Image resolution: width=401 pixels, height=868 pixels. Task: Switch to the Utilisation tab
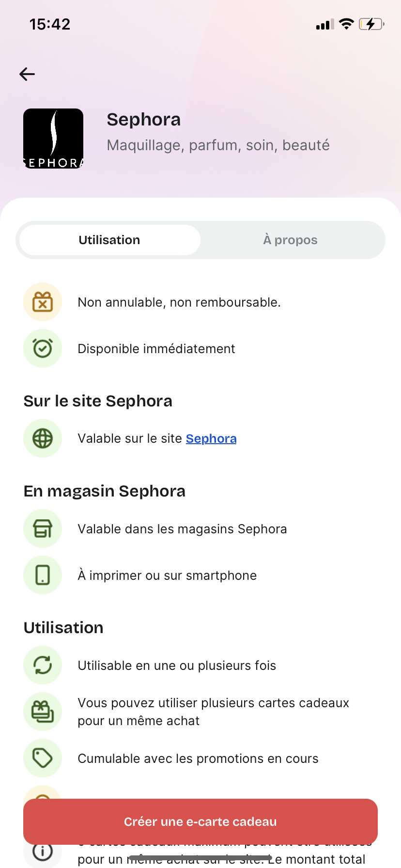point(109,240)
